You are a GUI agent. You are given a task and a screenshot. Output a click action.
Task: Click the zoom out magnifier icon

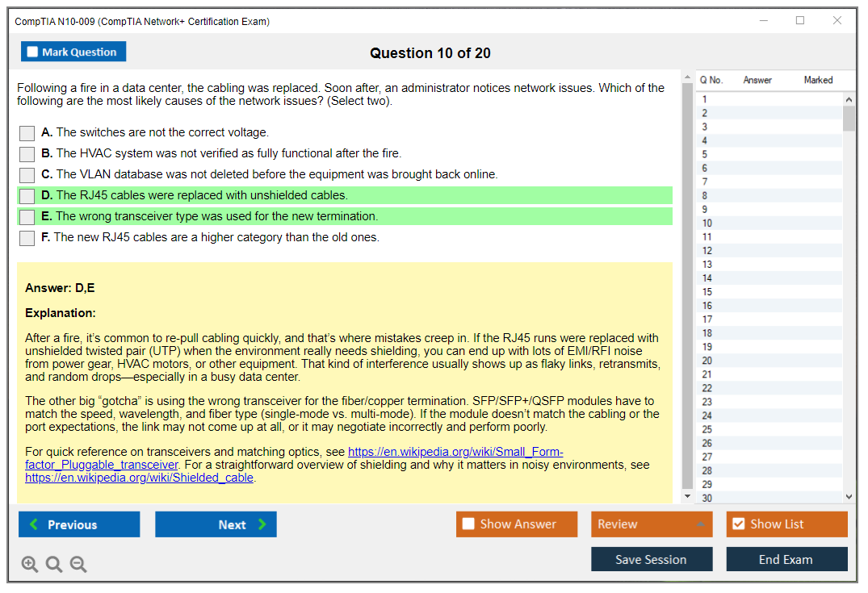(78, 564)
